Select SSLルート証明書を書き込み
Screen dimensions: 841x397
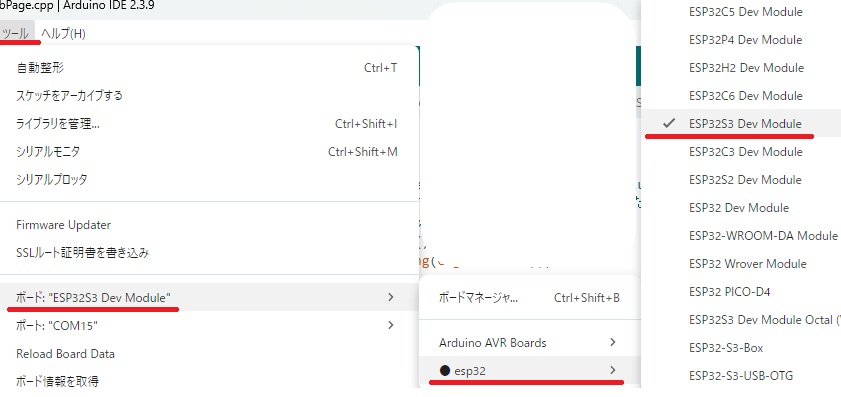tap(209, 253)
